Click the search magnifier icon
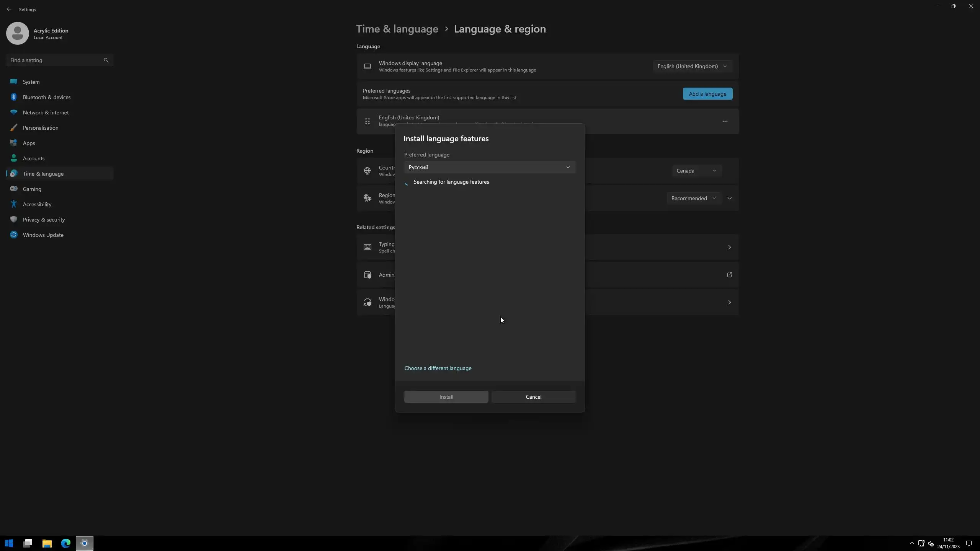This screenshot has width=980, height=551. pyautogui.click(x=106, y=60)
